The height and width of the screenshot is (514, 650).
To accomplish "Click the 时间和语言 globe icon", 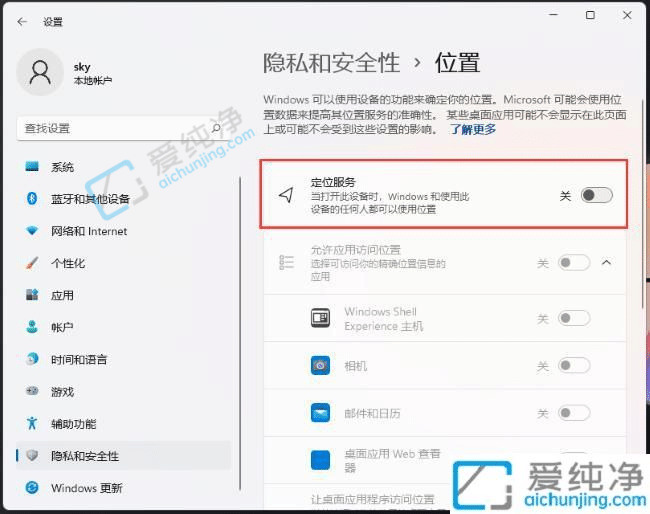I will click(32, 359).
